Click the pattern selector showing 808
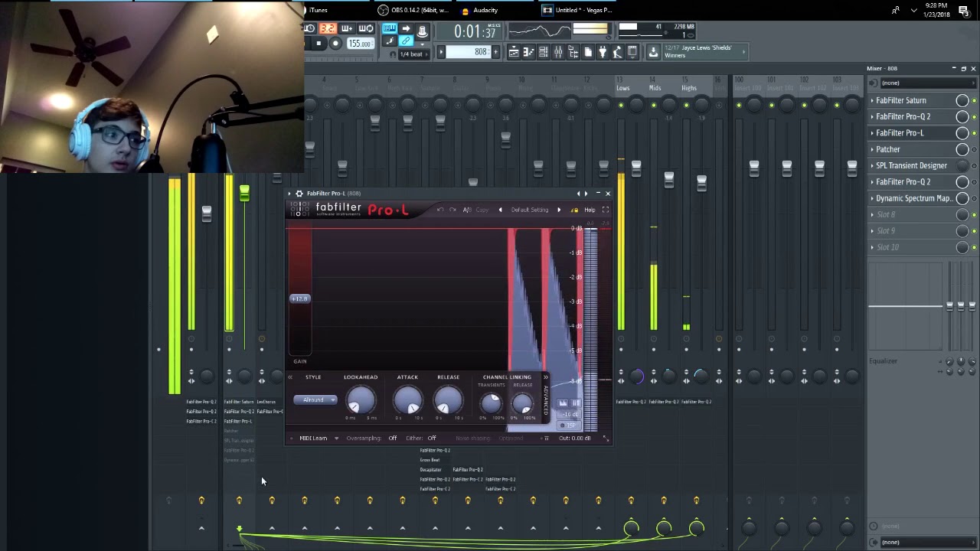The width and height of the screenshot is (980, 551). coord(468,52)
